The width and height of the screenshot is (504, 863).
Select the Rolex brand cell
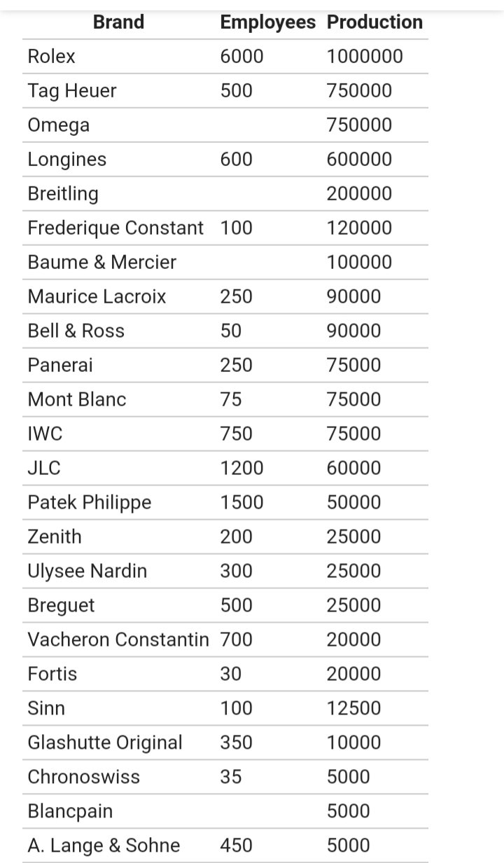(x=51, y=57)
